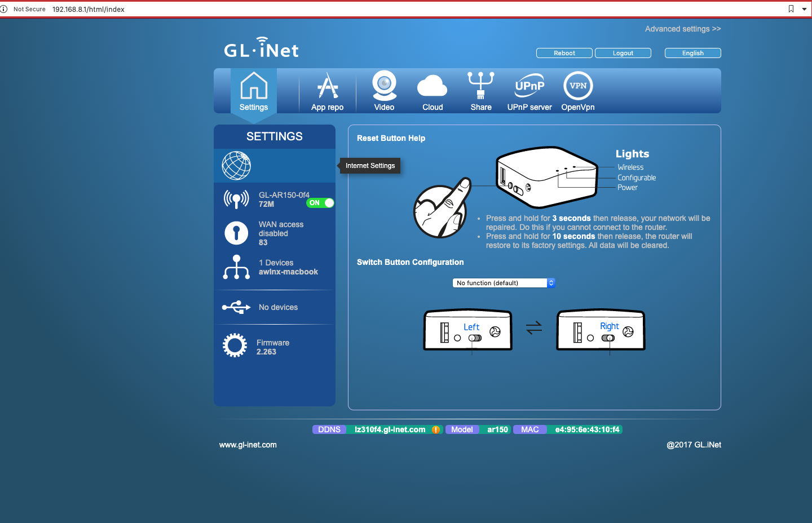Open the Video webcam icon
The image size is (812, 523).
coord(384,86)
